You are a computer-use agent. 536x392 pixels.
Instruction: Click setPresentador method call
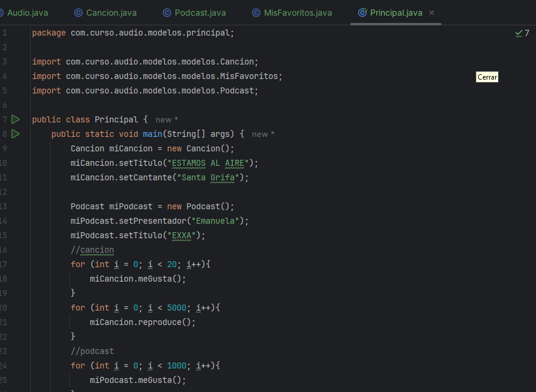(x=152, y=221)
